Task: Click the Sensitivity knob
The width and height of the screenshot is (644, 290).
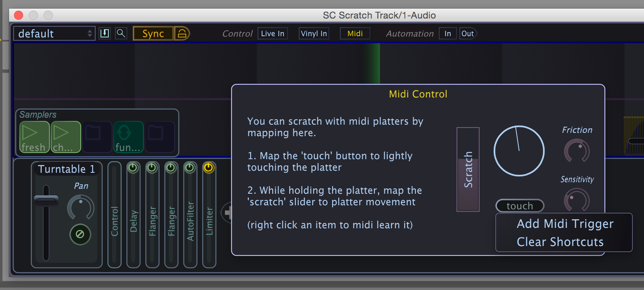Action: click(x=577, y=200)
